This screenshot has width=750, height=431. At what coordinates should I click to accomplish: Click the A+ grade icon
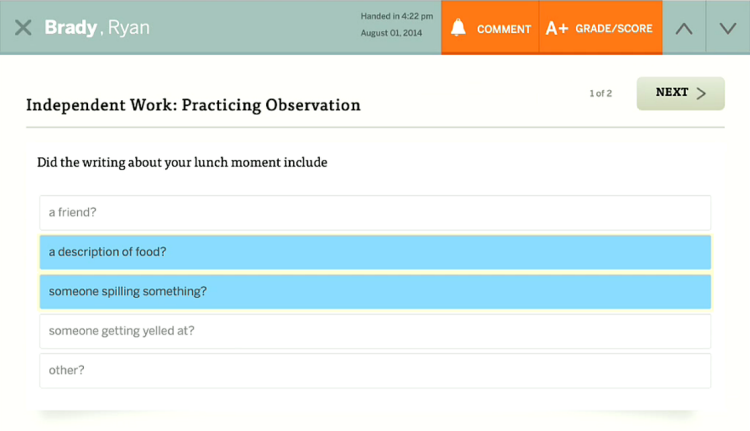tap(557, 28)
